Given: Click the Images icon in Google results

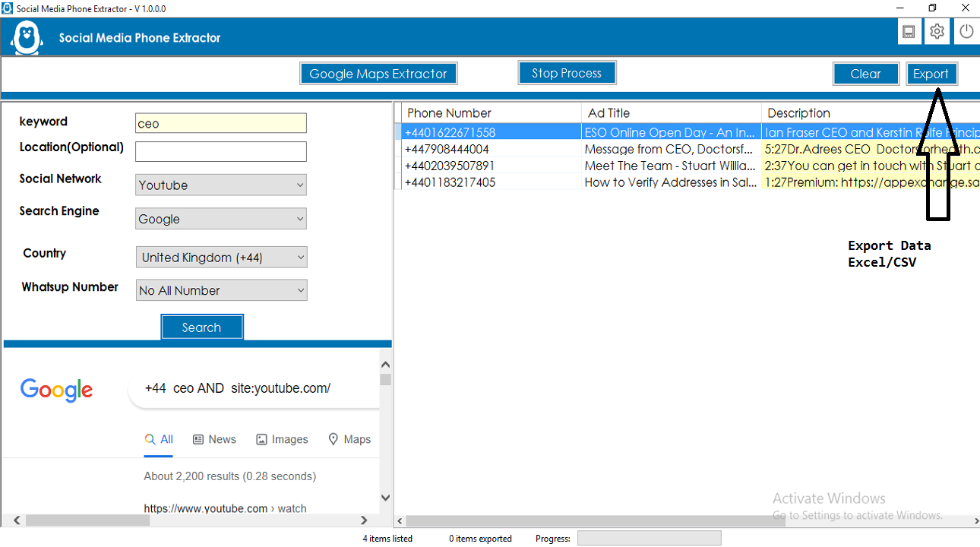Looking at the screenshot, I should coord(282,439).
